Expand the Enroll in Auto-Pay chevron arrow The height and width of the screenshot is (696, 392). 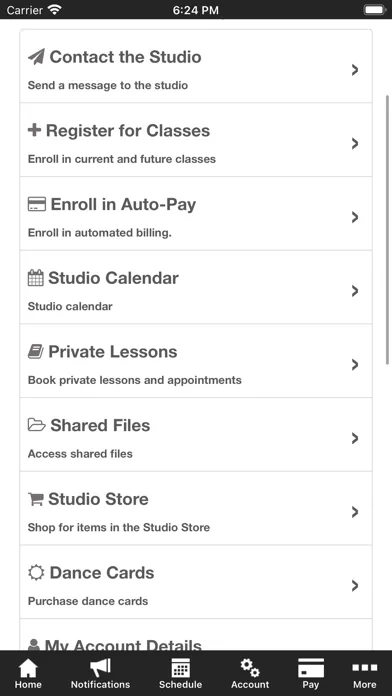point(355,218)
